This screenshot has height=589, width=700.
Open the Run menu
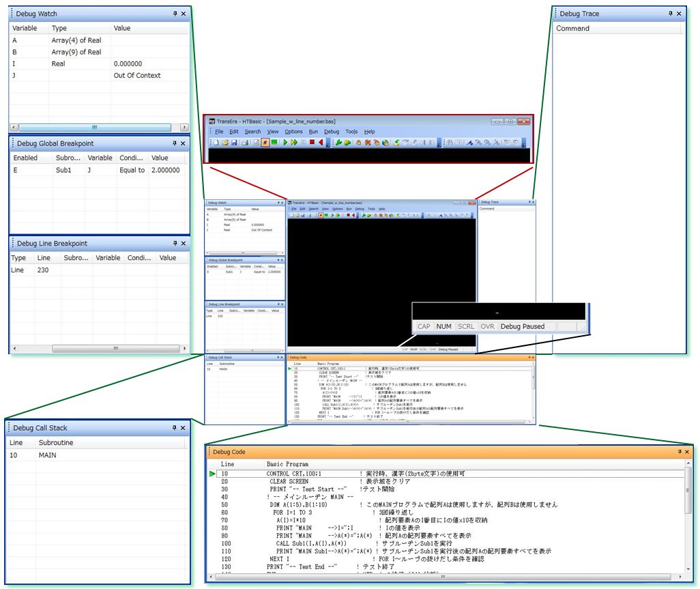[313, 132]
